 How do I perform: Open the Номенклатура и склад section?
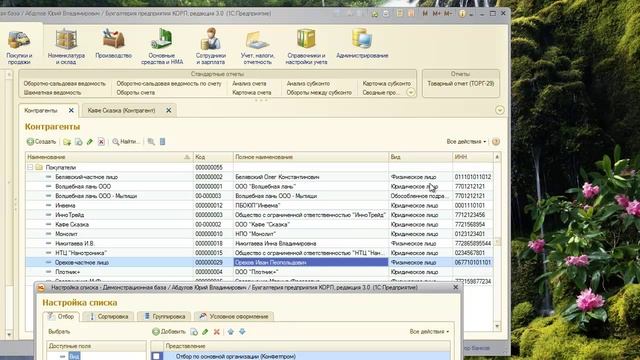pyautogui.click(x=66, y=47)
